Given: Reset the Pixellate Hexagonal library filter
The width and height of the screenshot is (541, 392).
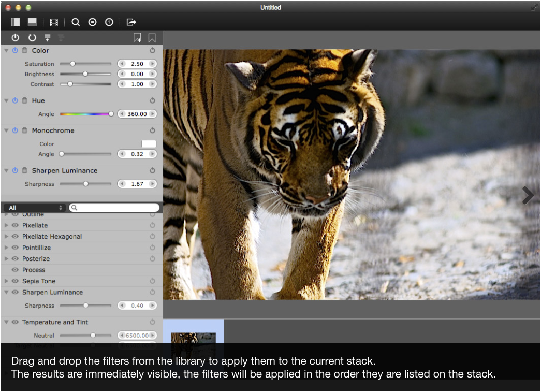Looking at the screenshot, I should click(x=153, y=236).
